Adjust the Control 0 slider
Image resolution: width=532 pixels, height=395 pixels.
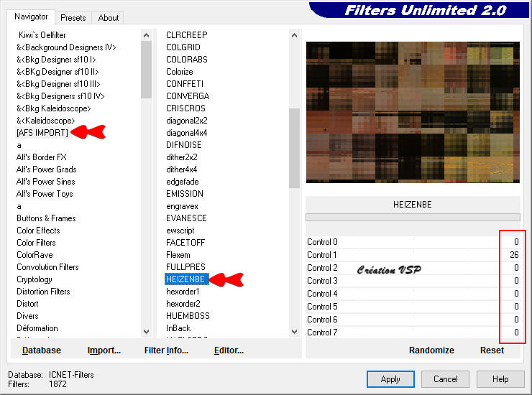pyautogui.click(x=413, y=242)
